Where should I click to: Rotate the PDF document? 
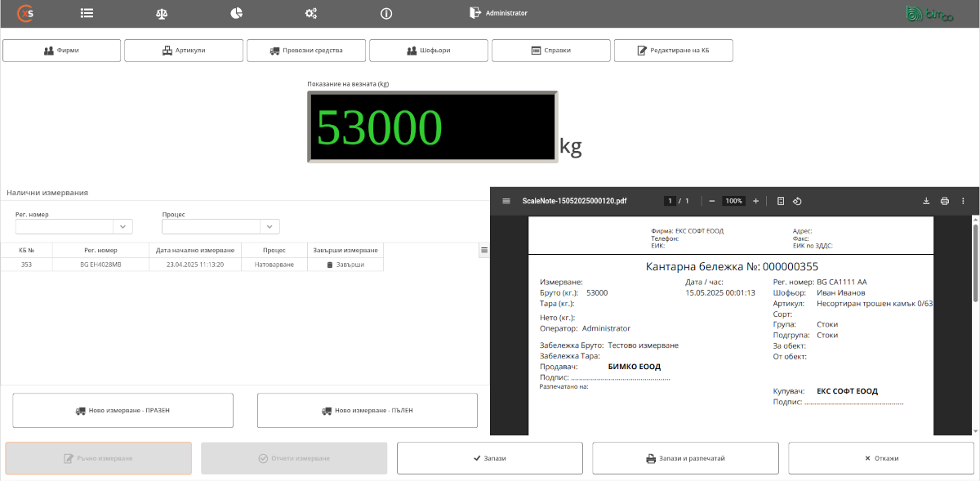pyautogui.click(x=798, y=201)
